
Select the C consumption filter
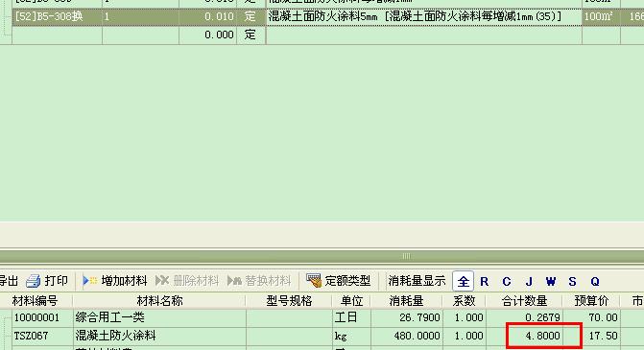(507, 282)
